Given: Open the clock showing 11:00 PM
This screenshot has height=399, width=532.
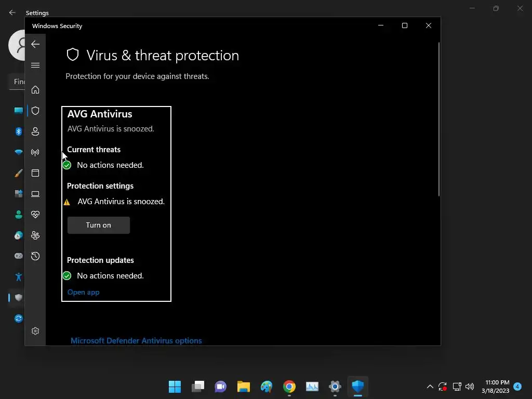Looking at the screenshot, I should (495, 387).
